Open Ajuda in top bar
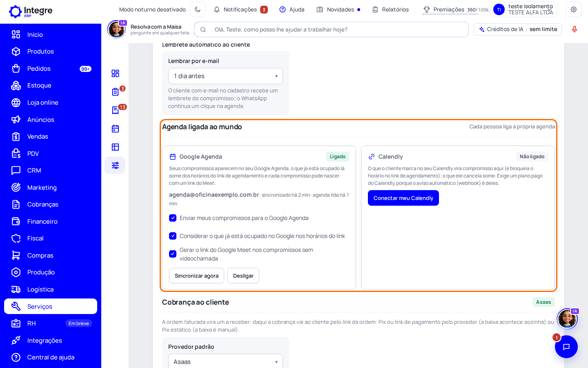The width and height of the screenshot is (588, 368). [x=292, y=9]
